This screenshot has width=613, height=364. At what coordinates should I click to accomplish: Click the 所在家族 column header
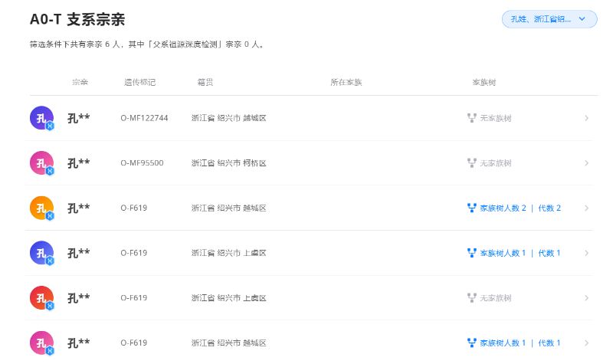346,82
